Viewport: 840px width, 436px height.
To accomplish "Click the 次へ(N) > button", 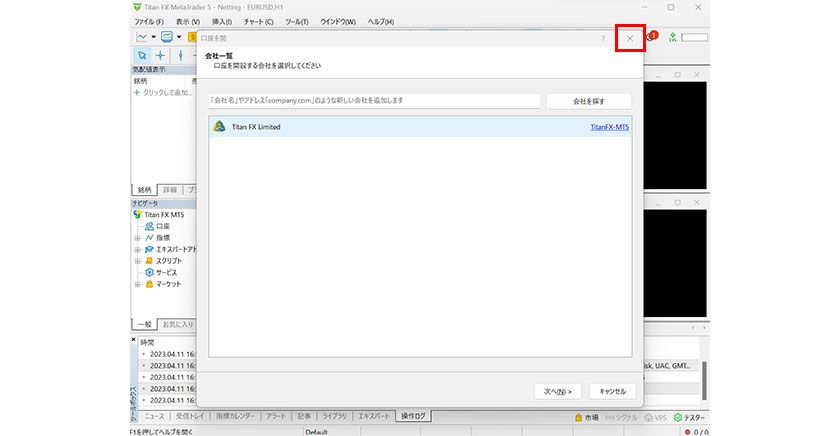I will point(558,392).
